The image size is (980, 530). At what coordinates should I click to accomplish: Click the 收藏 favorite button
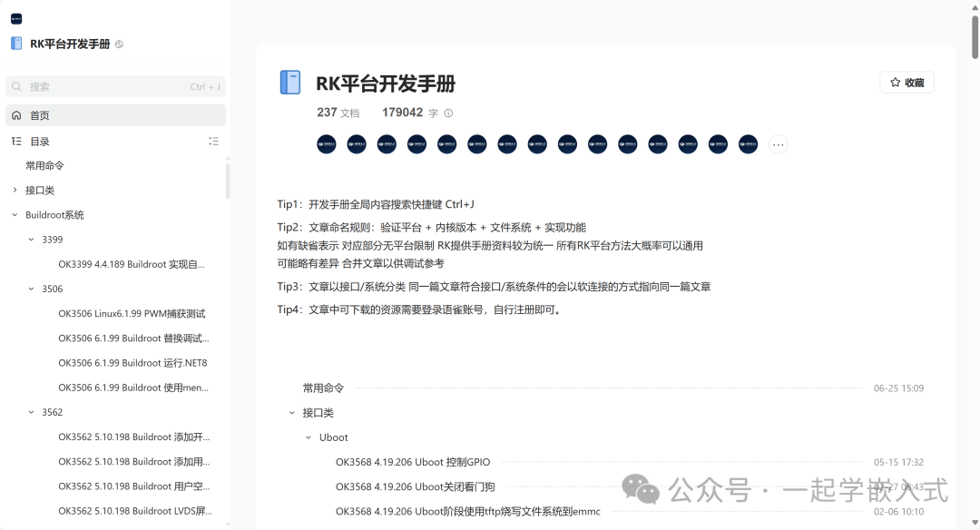(906, 83)
